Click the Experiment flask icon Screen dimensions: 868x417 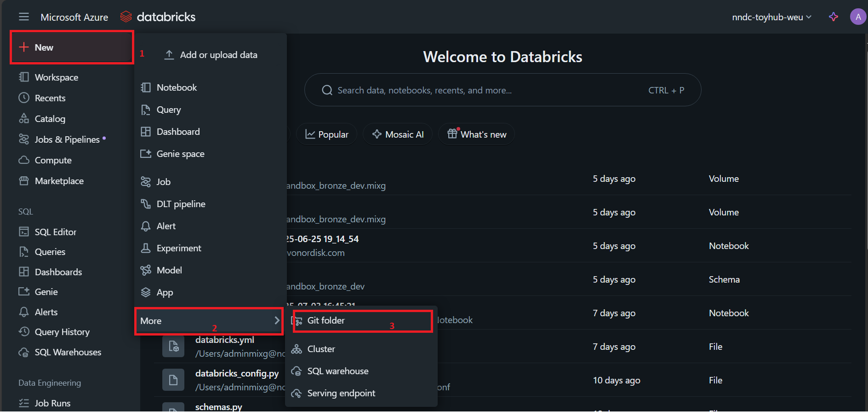coord(146,248)
